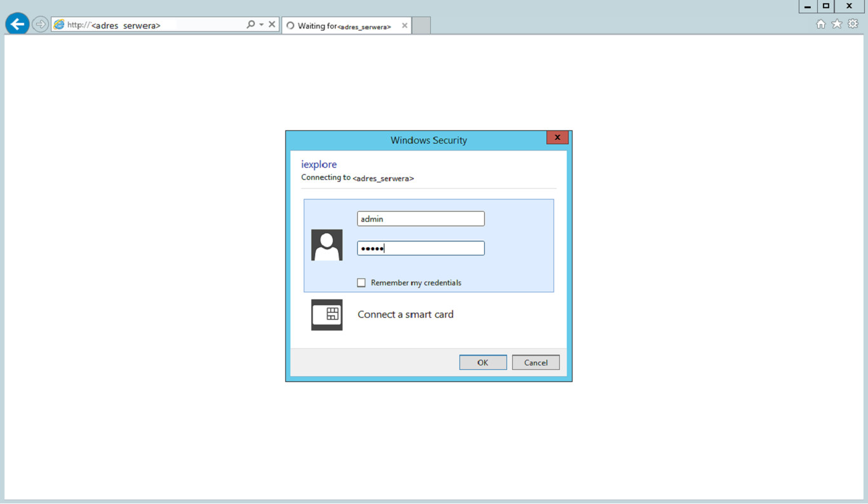Click the password input field

pos(421,249)
